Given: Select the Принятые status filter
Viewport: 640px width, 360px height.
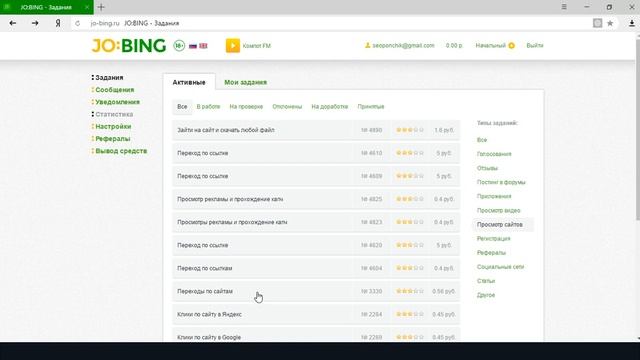Looking at the screenshot, I should (371, 107).
